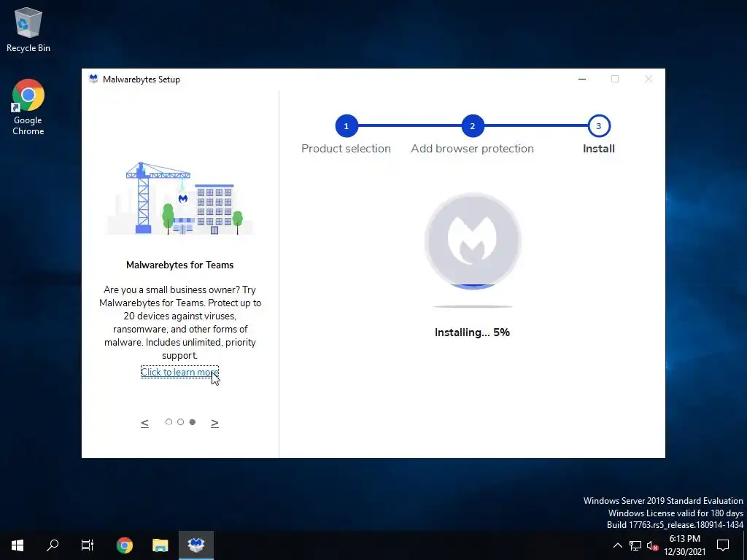Click step 3 Install circle
This screenshot has width=747, height=560.
599,126
